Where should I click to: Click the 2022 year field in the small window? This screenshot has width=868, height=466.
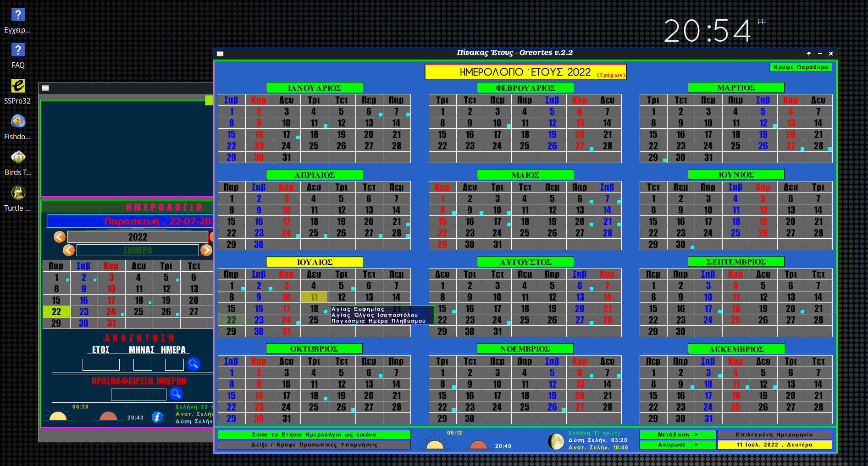point(138,237)
